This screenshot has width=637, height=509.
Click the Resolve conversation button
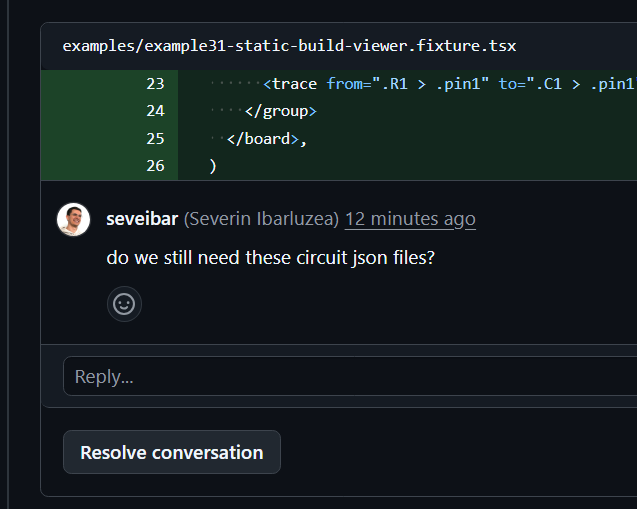(172, 452)
